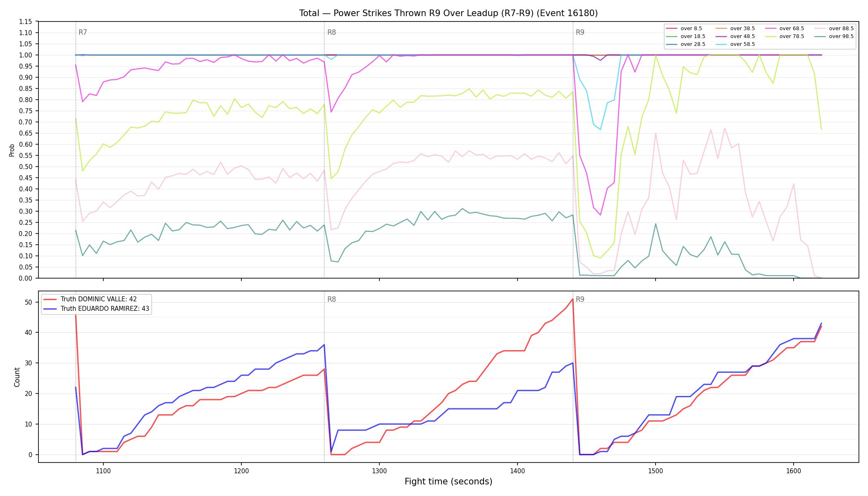Click the 0.25 tick on Prob axis
Viewport: 868px width, 496px height.
tap(26, 222)
